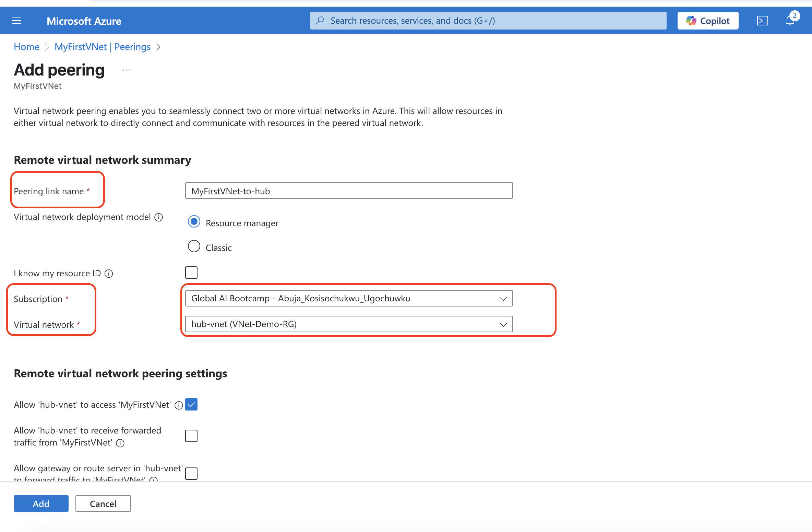The height and width of the screenshot is (532, 812).
Task: Enable gateway or route server forwarding checkbox
Action: pyautogui.click(x=191, y=474)
